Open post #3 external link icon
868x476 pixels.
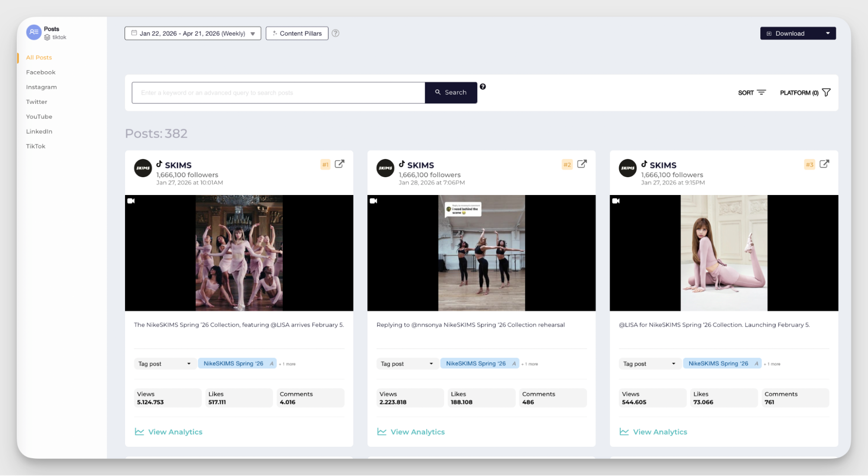pos(824,164)
